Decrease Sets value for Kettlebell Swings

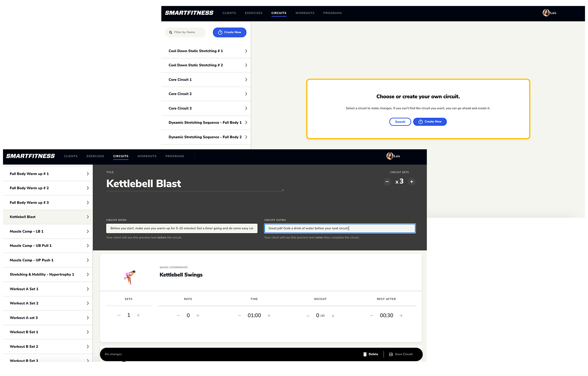click(119, 315)
